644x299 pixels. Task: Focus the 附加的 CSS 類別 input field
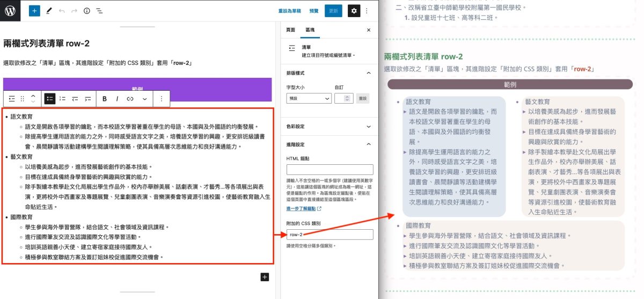tap(330, 235)
